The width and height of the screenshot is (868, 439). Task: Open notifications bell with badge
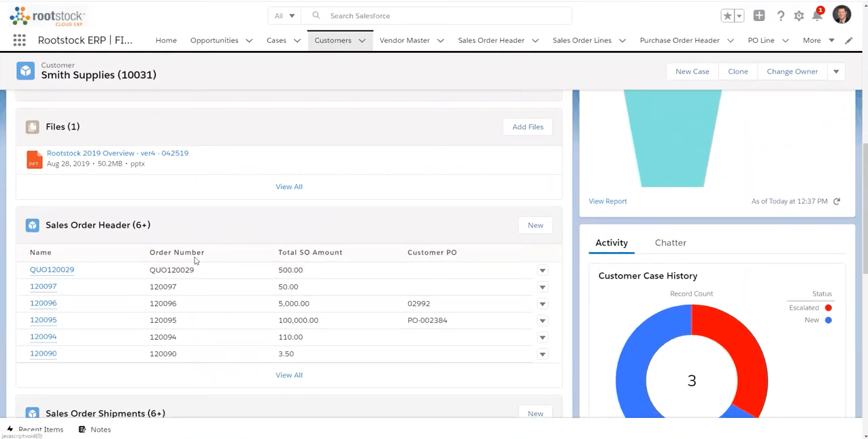(816, 15)
